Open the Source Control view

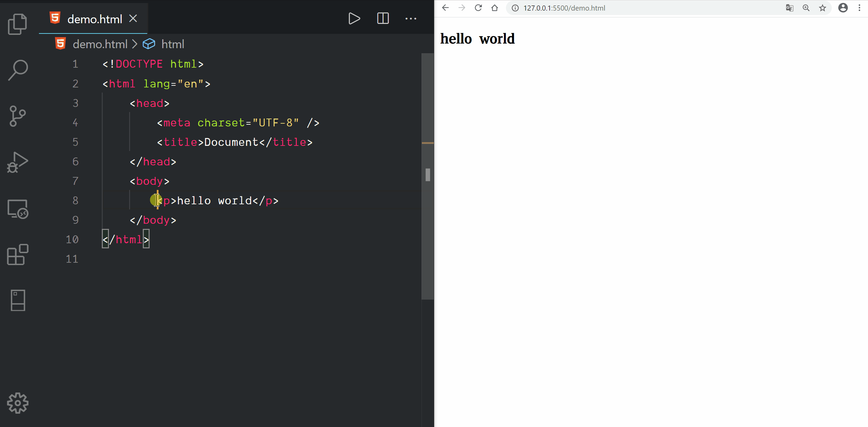(x=17, y=116)
